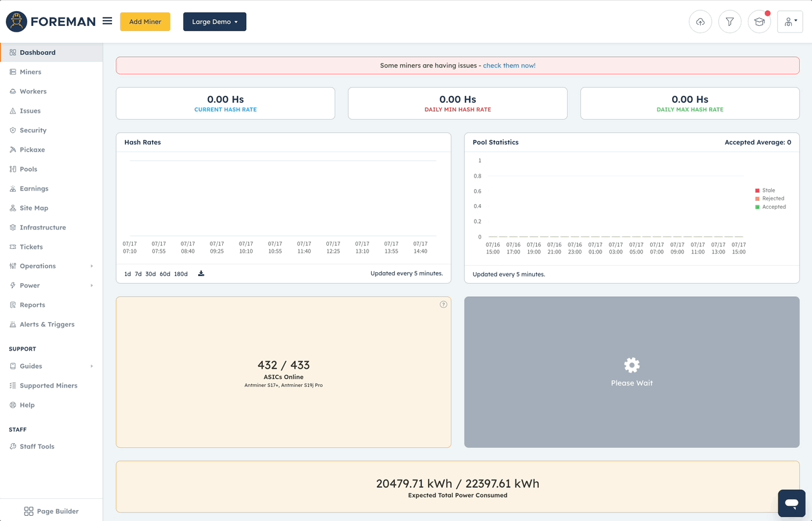
Task: Show 30d hash rate range
Action: [x=150, y=274]
